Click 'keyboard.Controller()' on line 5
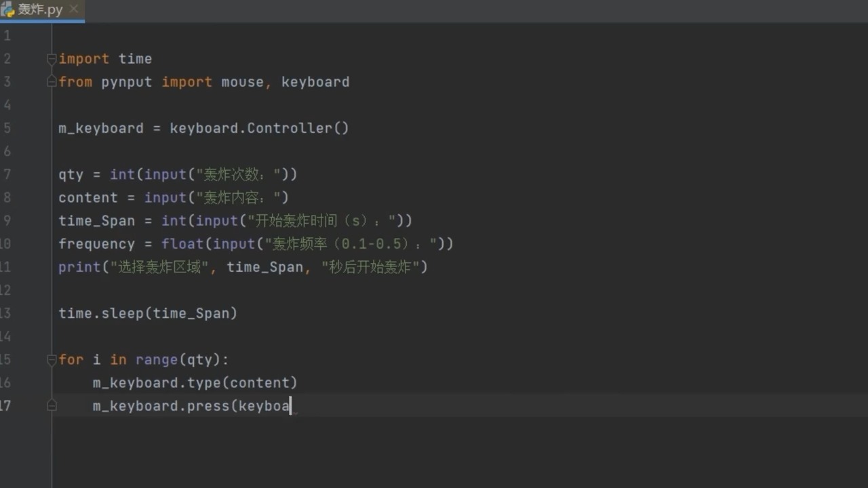868x488 pixels. pyautogui.click(x=259, y=128)
